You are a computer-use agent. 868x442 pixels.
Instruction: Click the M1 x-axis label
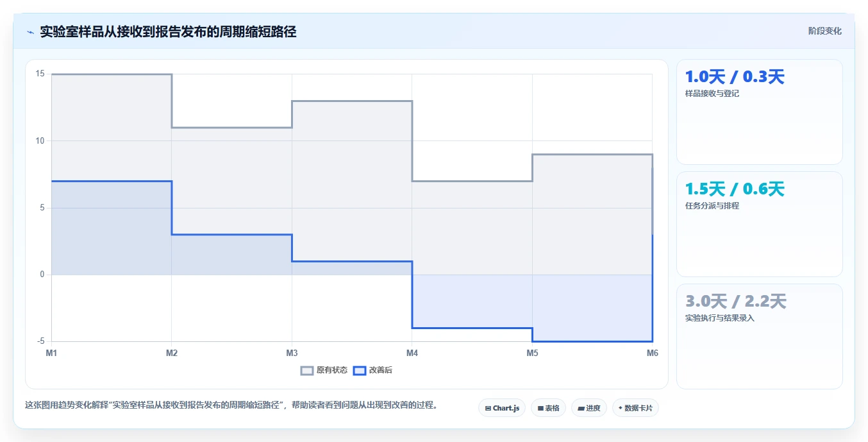[x=51, y=353]
